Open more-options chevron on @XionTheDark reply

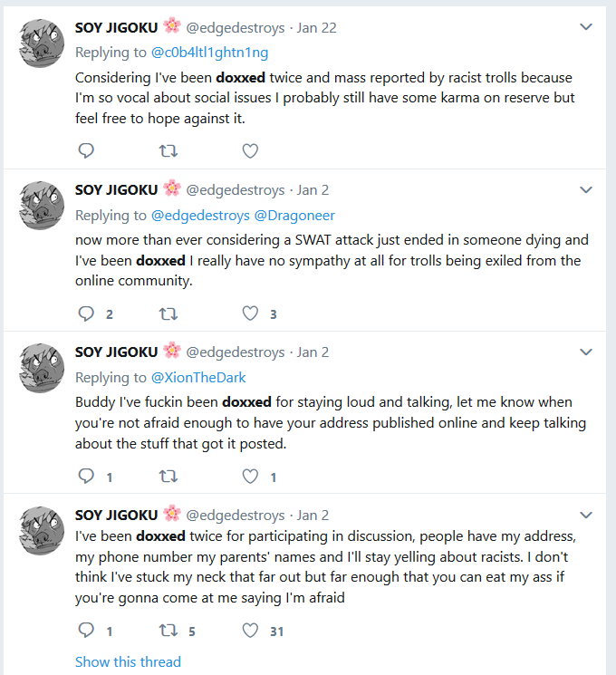click(586, 352)
